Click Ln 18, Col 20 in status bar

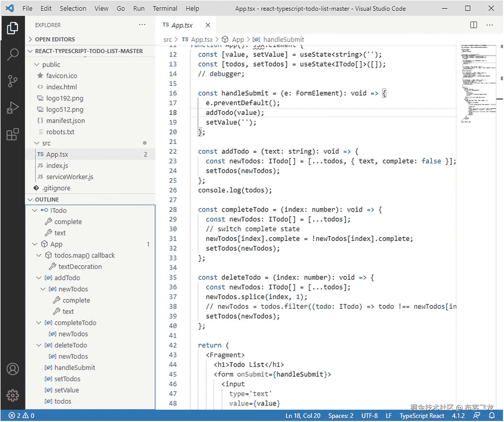303,416
